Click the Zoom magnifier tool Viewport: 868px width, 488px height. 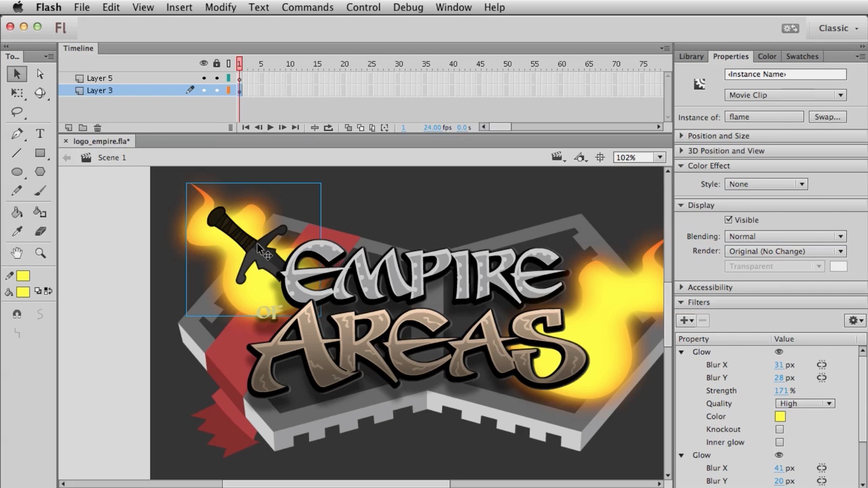(40, 253)
